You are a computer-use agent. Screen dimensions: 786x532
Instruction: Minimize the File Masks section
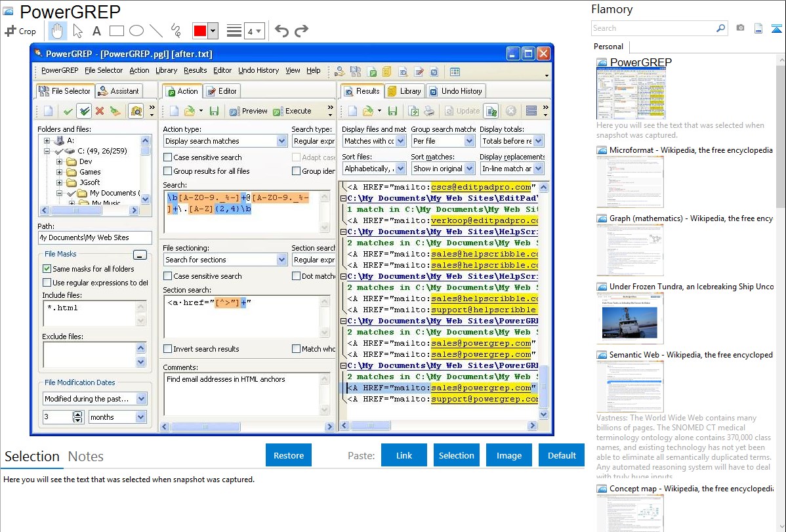[x=140, y=255]
